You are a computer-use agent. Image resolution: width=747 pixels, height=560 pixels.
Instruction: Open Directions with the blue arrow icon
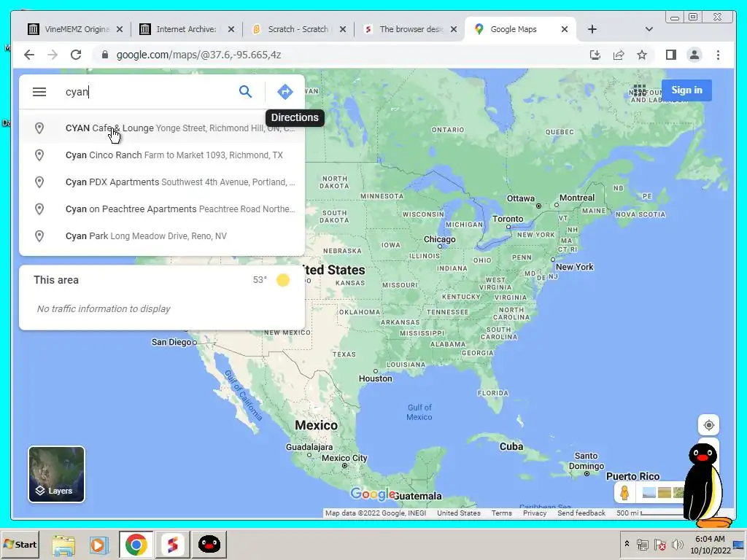(x=285, y=91)
